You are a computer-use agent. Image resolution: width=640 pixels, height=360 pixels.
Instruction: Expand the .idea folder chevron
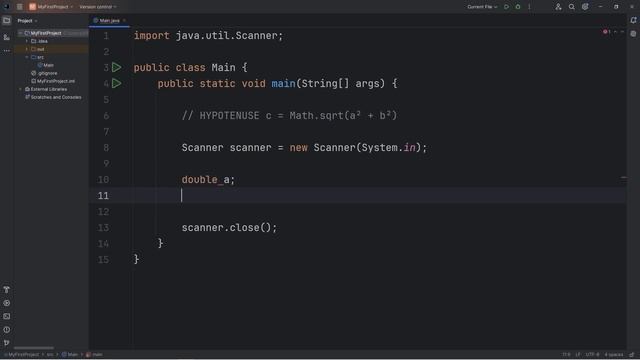point(27,41)
